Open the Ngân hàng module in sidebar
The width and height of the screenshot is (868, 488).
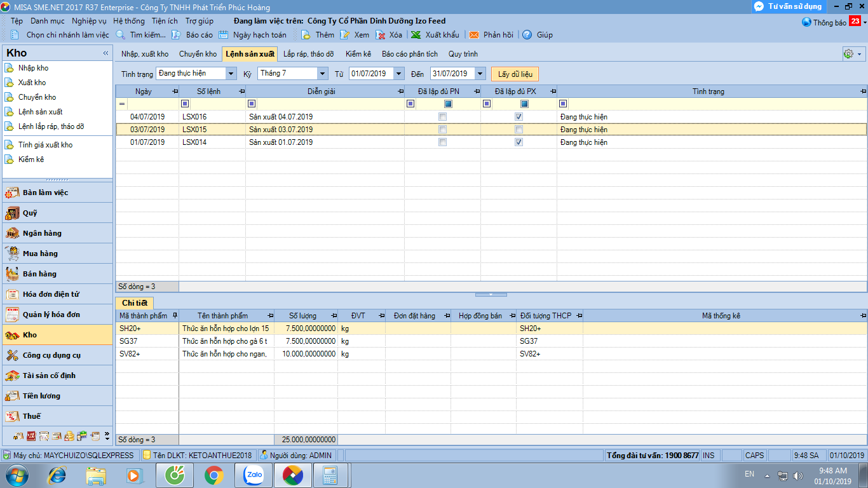pyautogui.click(x=42, y=233)
